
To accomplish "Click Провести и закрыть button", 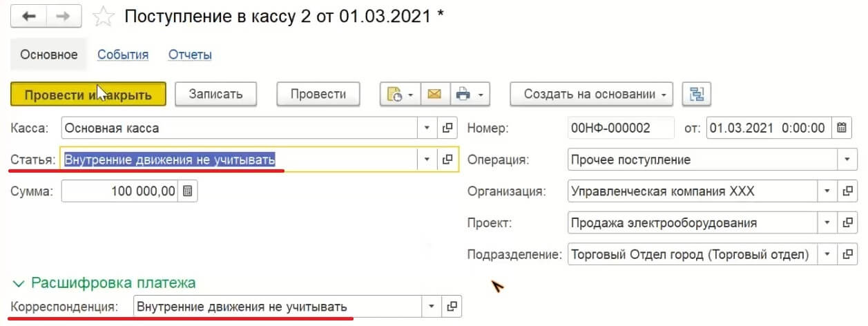I will pyautogui.click(x=88, y=95).
